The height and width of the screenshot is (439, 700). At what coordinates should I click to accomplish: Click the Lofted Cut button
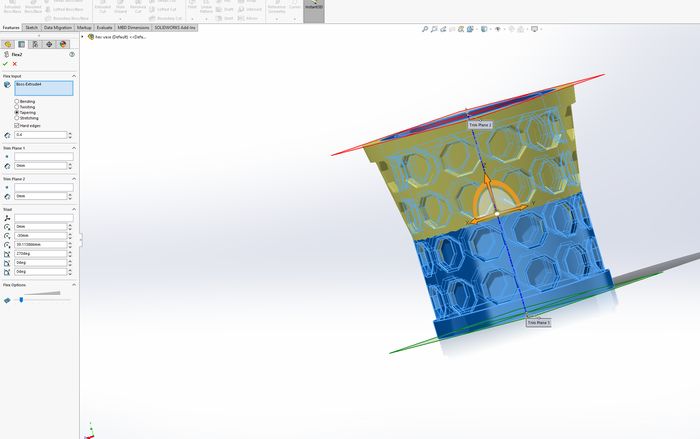(x=162, y=9)
